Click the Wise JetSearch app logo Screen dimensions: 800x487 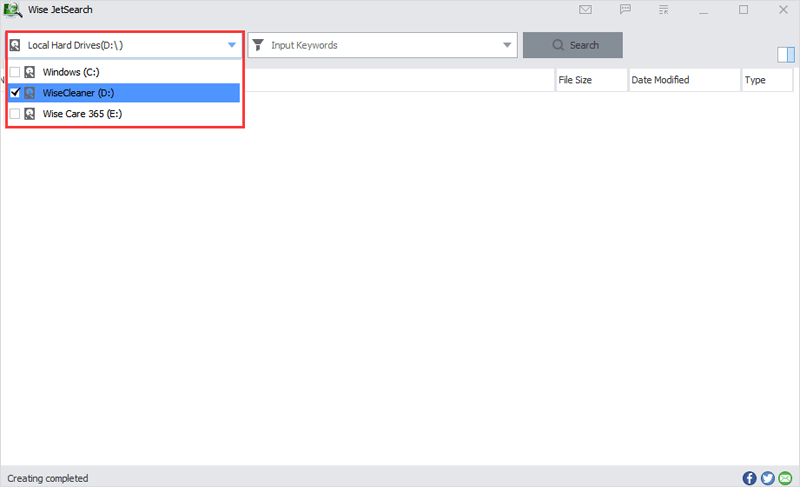click(13, 10)
